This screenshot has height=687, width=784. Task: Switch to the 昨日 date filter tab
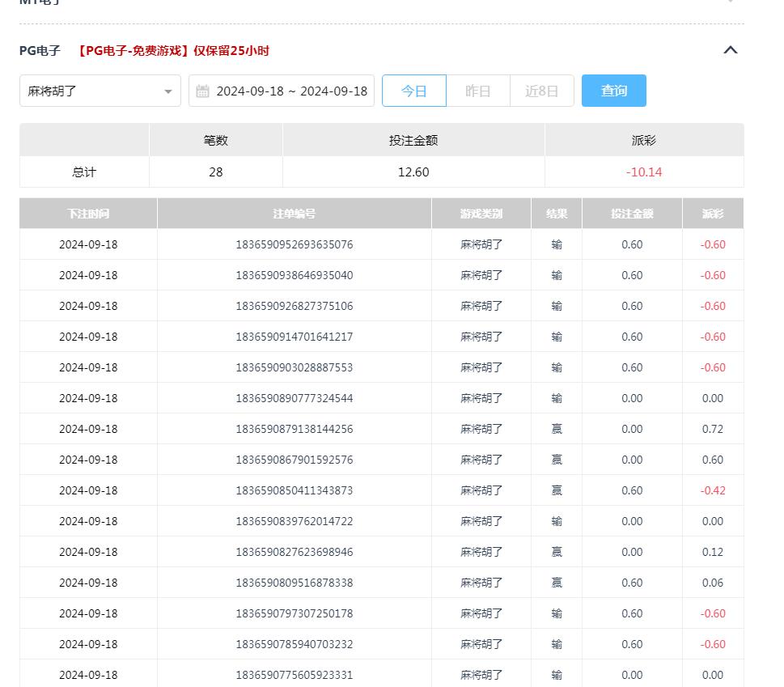coord(477,91)
